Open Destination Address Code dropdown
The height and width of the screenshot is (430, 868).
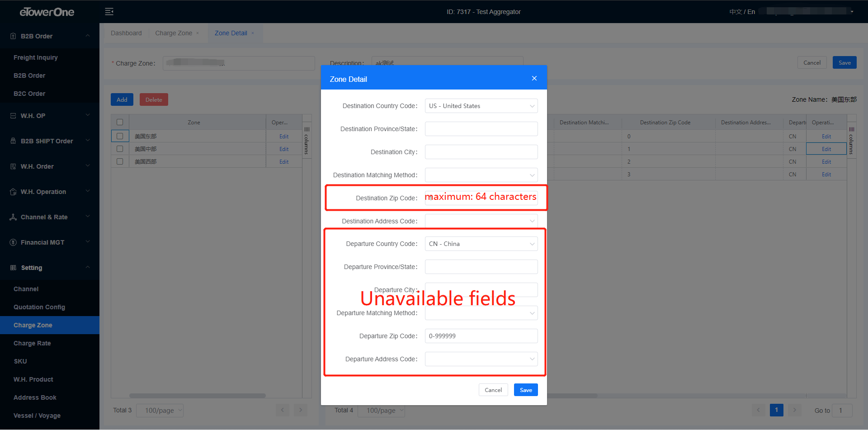(481, 221)
